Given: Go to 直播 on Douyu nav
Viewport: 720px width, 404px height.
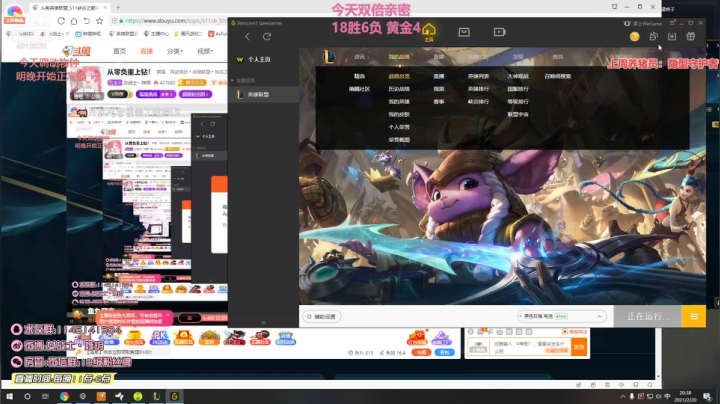Looking at the screenshot, I should coord(146,51).
